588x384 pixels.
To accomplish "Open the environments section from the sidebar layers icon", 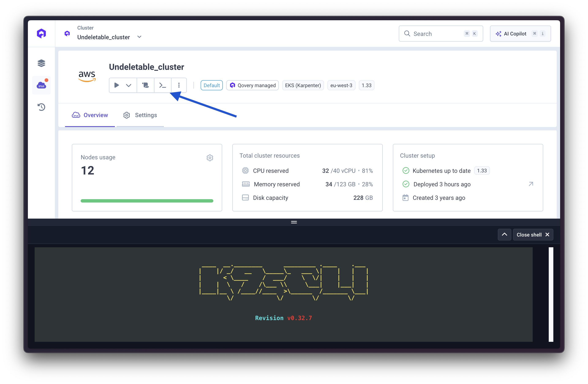I will point(41,63).
